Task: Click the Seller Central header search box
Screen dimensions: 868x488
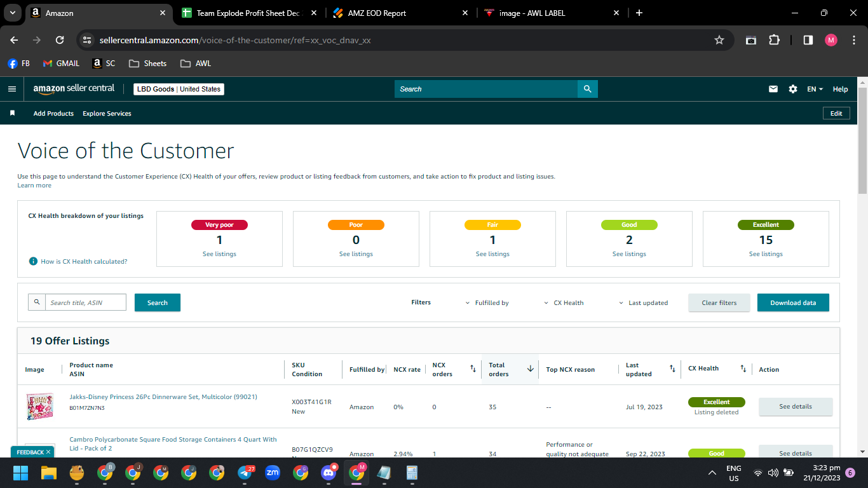Action: pos(486,89)
